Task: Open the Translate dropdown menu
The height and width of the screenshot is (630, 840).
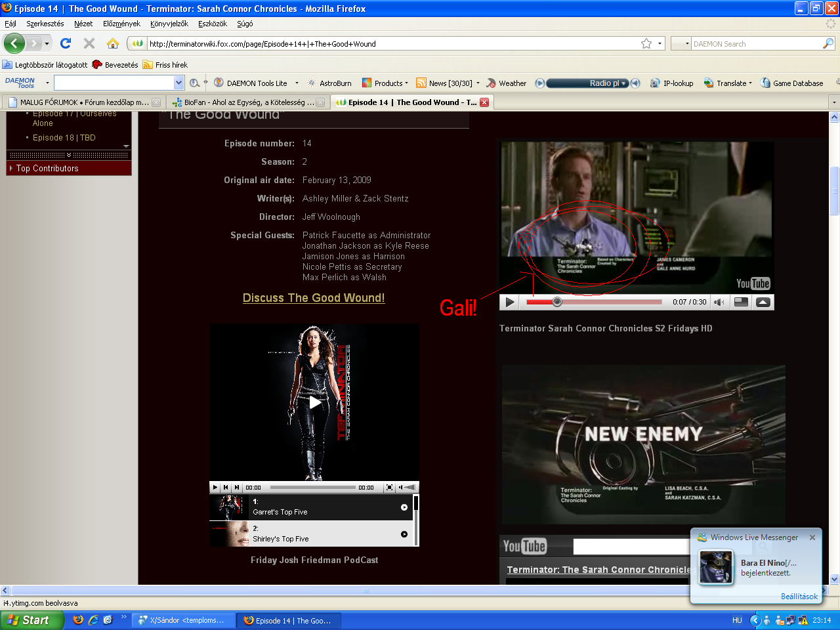Action: [x=750, y=83]
